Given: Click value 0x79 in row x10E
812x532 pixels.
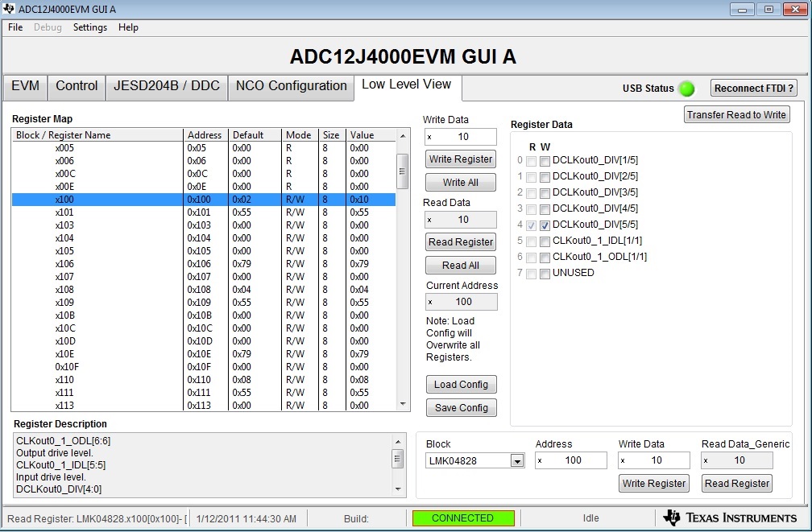Looking at the screenshot, I should 359,354.
